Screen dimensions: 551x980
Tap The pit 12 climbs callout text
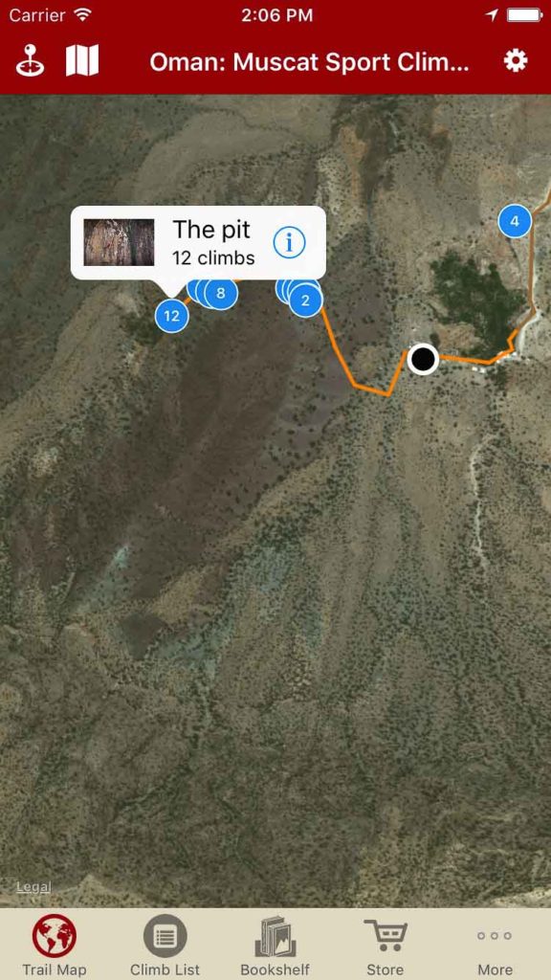pos(213,242)
